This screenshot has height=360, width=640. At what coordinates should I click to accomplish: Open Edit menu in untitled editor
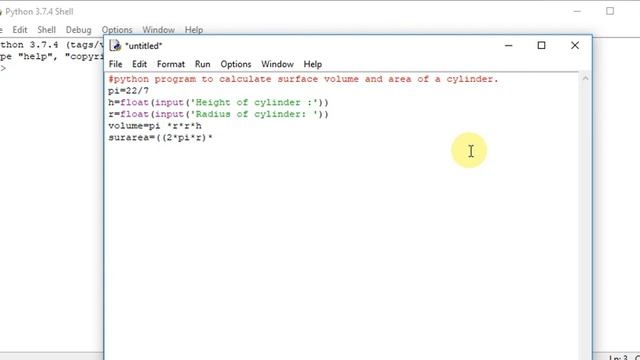(x=139, y=64)
